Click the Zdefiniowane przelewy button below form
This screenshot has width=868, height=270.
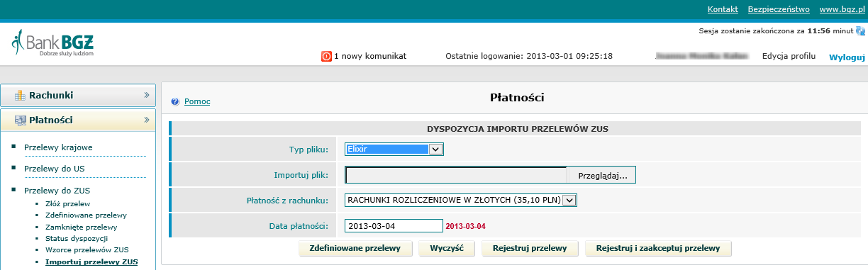[x=355, y=248]
